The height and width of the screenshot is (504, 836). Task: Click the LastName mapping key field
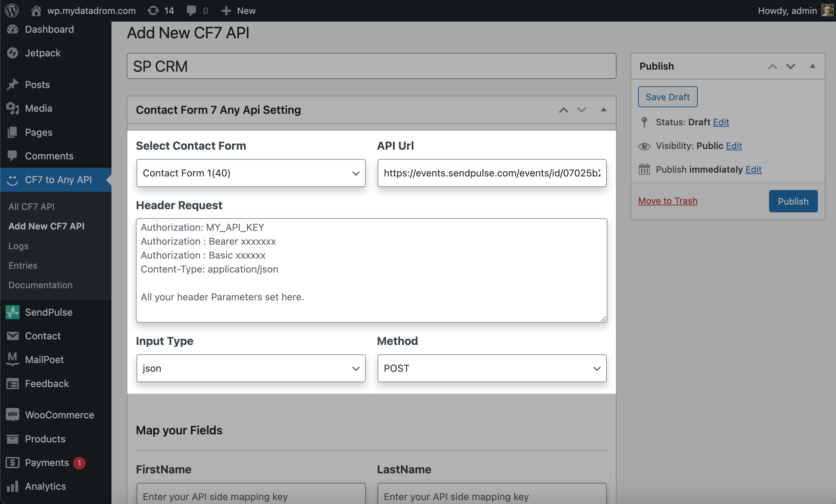click(492, 494)
